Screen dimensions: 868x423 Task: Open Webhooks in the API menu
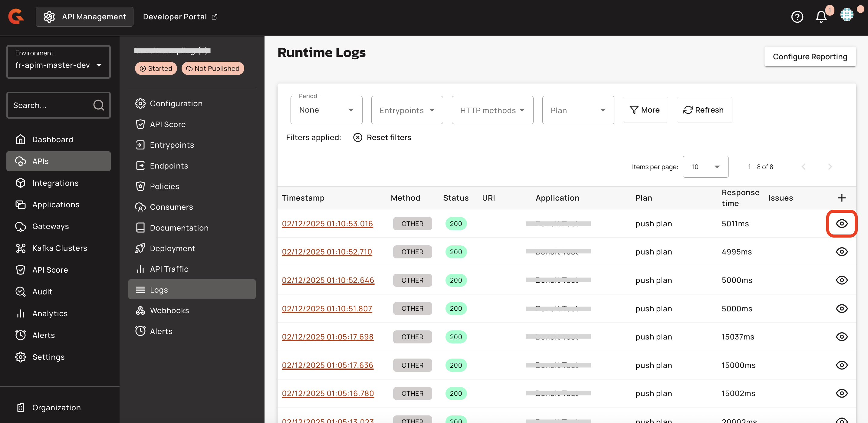click(x=169, y=310)
